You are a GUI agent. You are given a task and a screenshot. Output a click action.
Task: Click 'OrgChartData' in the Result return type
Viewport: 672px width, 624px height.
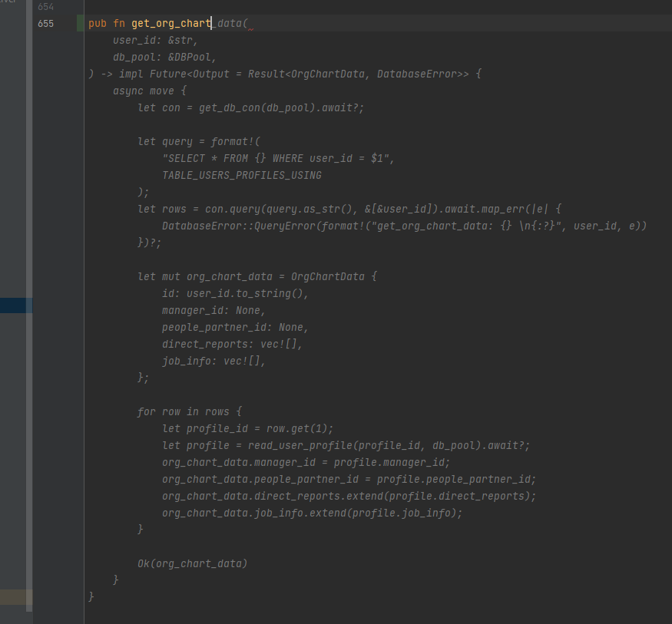pos(327,74)
